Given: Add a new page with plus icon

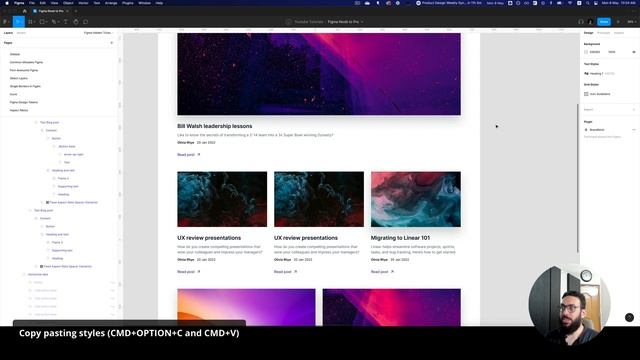Looking at the screenshot, I should [111, 42].
